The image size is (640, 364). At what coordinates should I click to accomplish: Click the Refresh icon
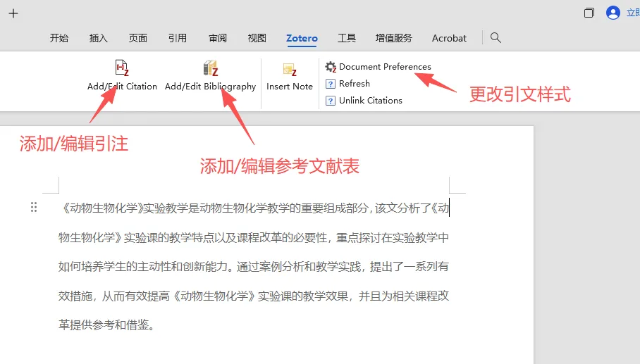pyautogui.click(x=330, y=84)
